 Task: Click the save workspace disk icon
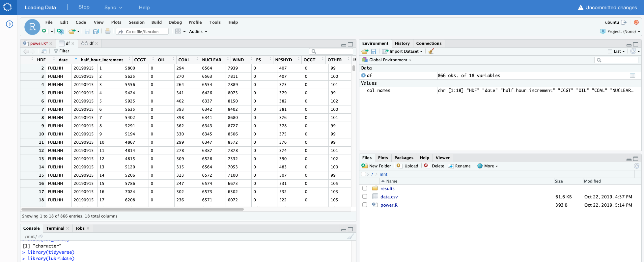tap(374, 51)
